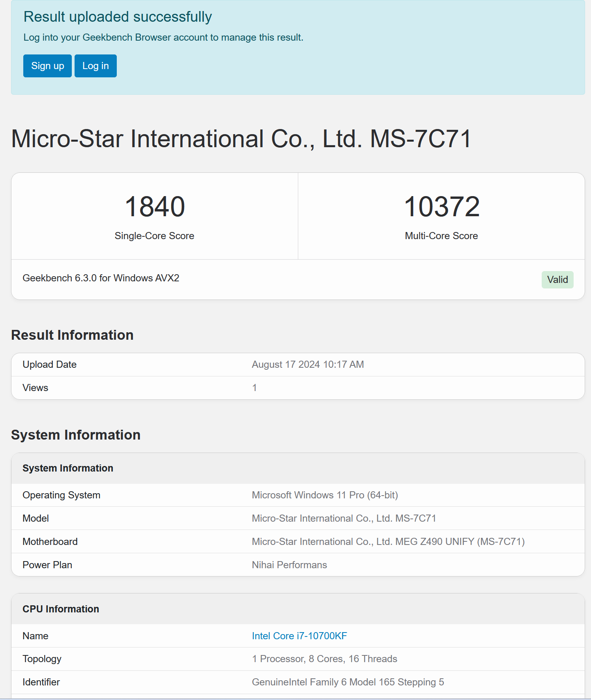Select the date August 17 2024 10:17 AM
This screenshot has width=591, height=700.
click(308, 364)
